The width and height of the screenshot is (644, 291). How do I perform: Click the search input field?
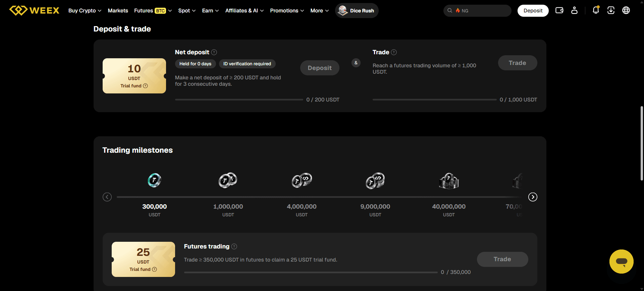point(477,11)
